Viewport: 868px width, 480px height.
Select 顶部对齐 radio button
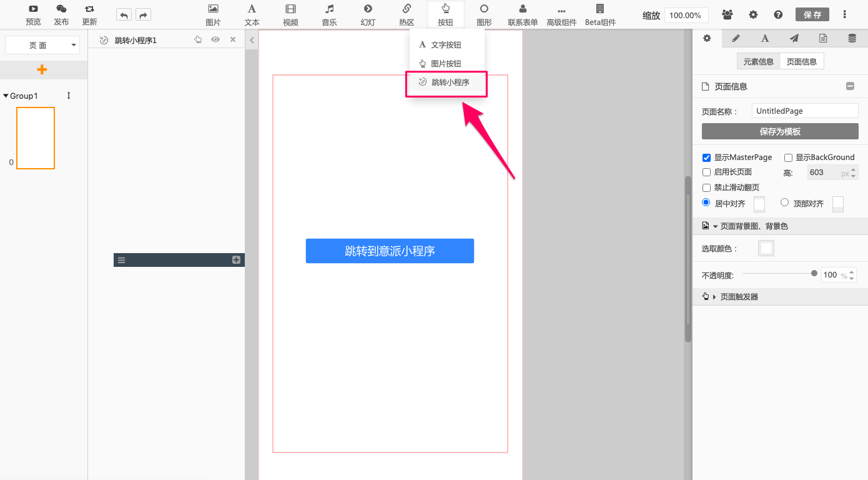click(785, 202)
